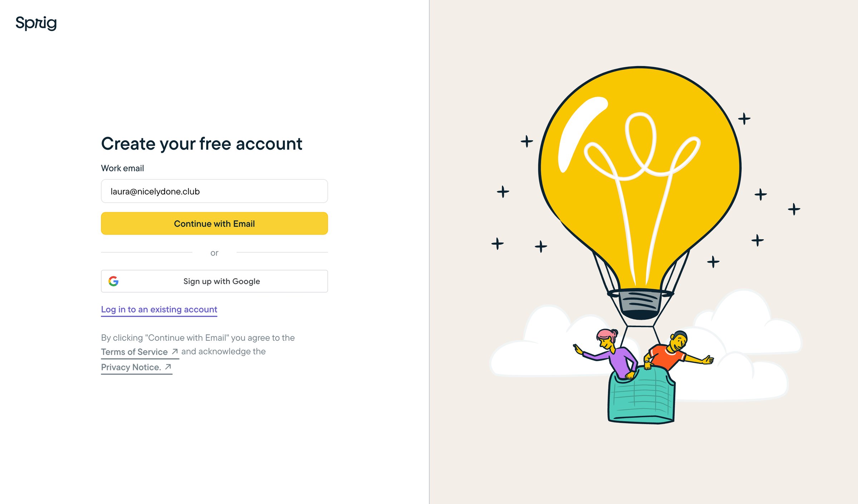Focus the Work email input field
858x504 pixels.
[x=214, y=191]
